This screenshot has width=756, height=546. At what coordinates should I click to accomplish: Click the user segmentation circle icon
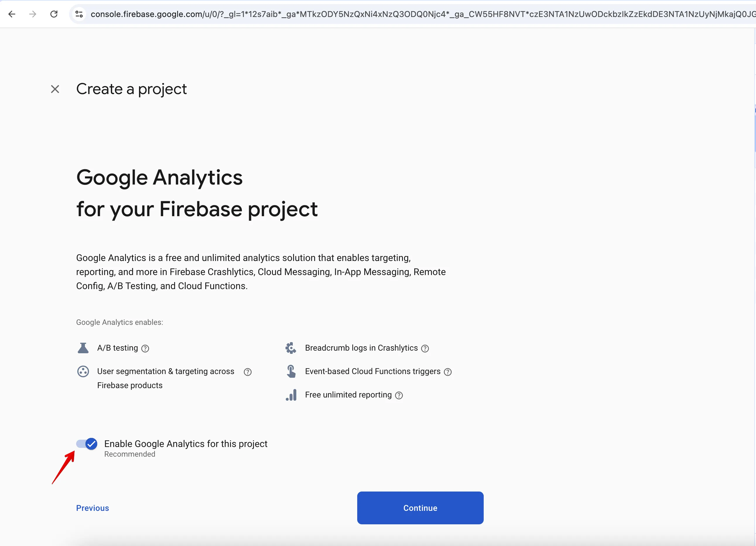coord(83,371)
